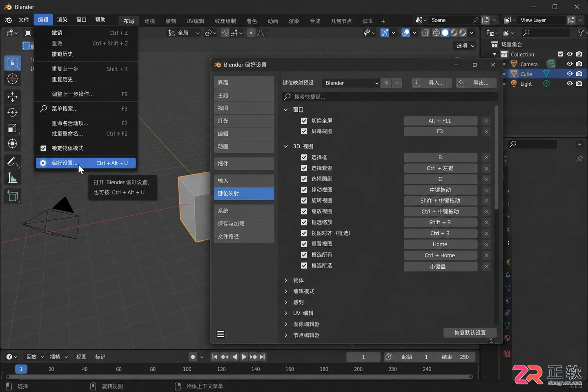Toggle X-ray view icon

coord(425,33)
